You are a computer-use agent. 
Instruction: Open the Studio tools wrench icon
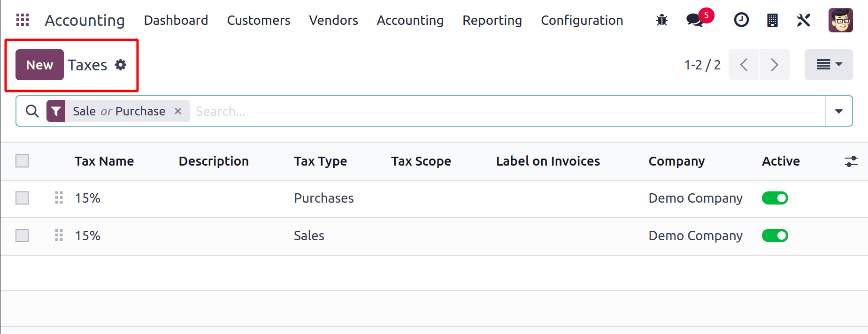click(x=803, y=20)
